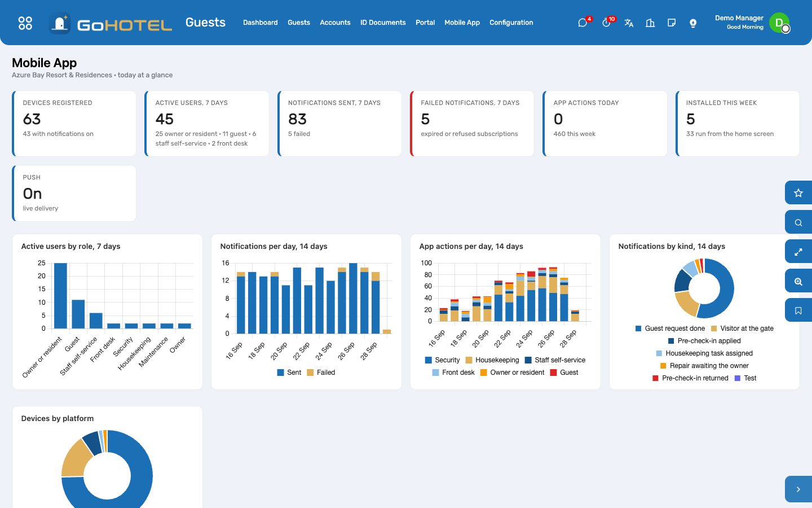
Task: Click the Owner or resident bar
Action: (x=60, y=296)
